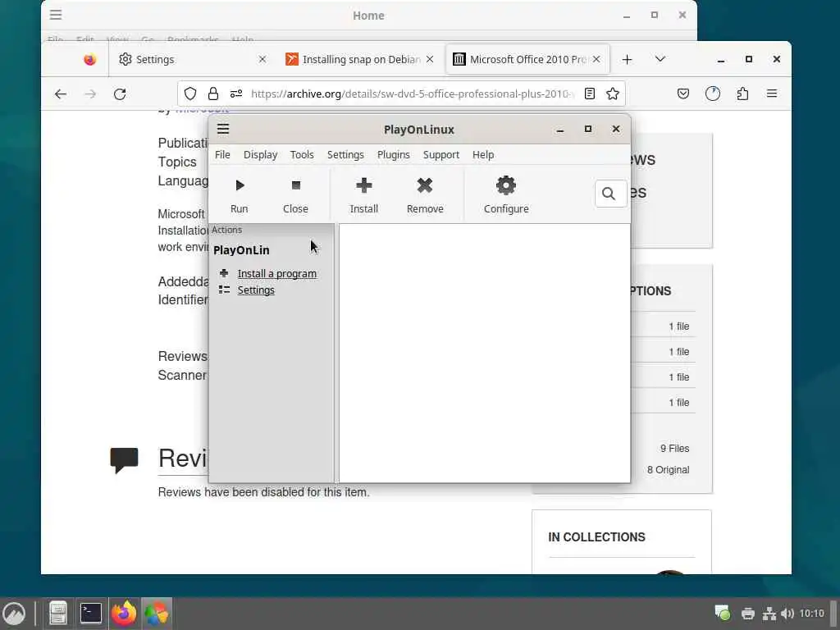Click the Install plus icon in toolbar
Image resolution: width=840 pixels, height=630 pixels.
click(x=363, y=185)
